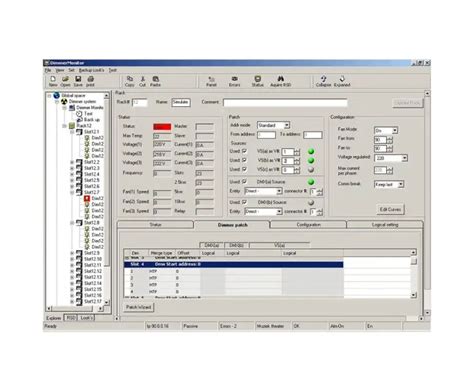Click the Print toolbar icon
474x389 pixels.
pos(90,79)
